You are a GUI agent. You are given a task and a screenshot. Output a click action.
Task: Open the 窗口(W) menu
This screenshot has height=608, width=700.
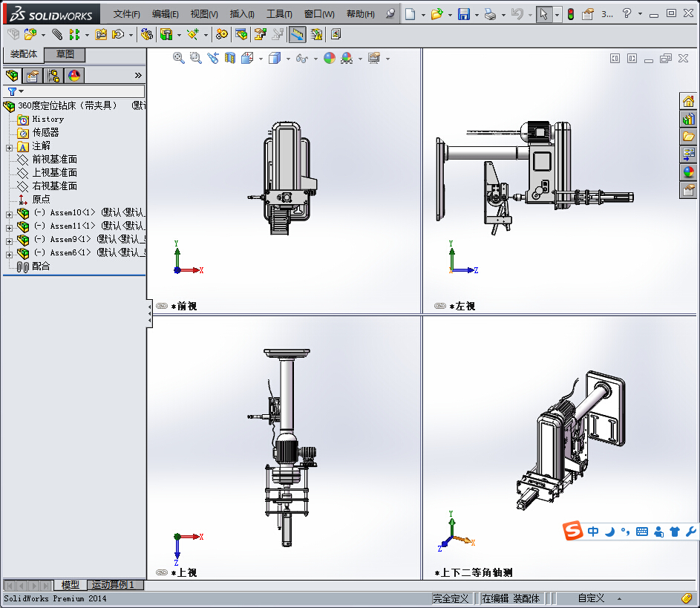pos(319,14)
